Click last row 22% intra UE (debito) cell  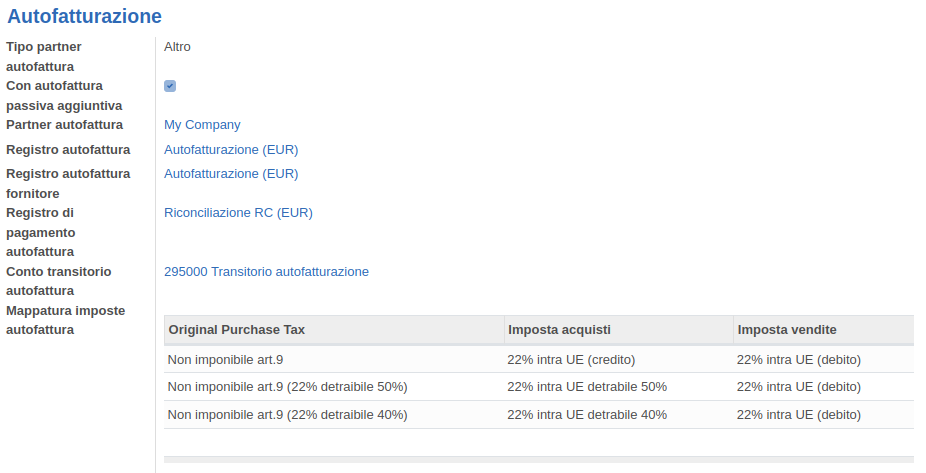coord(798,414)
